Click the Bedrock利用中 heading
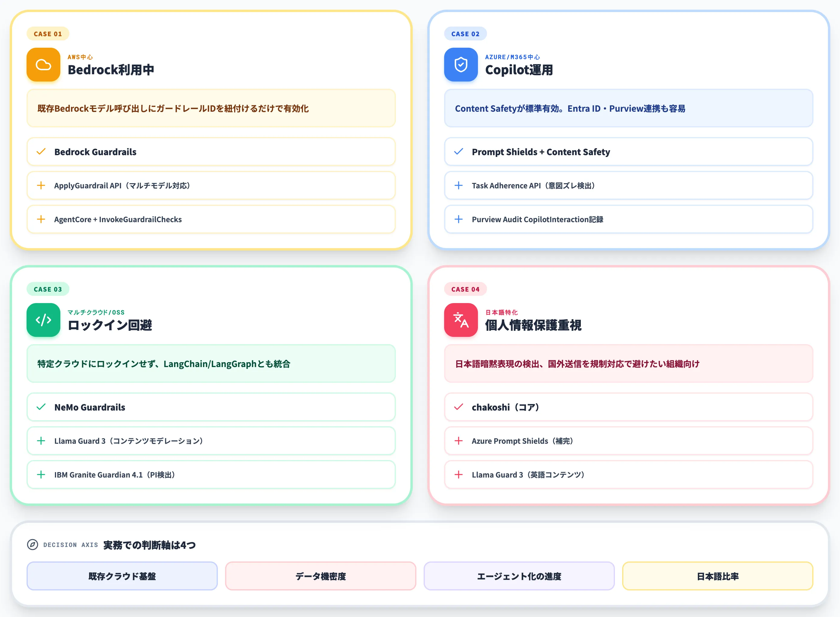Screen dimensions: 840x617 111,70
